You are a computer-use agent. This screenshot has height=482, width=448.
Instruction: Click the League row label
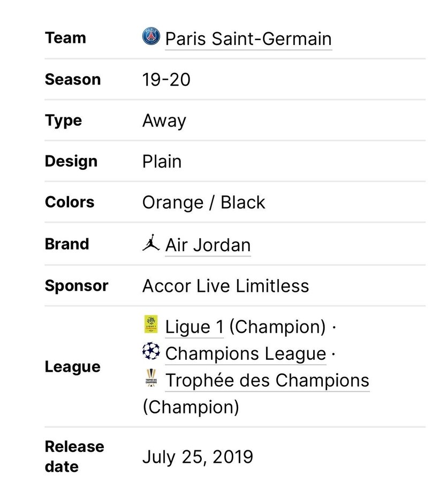[73, 367]
